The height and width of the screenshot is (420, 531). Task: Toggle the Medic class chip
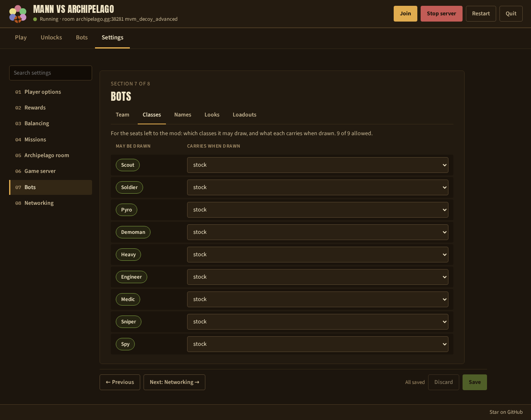pos(128,299)
